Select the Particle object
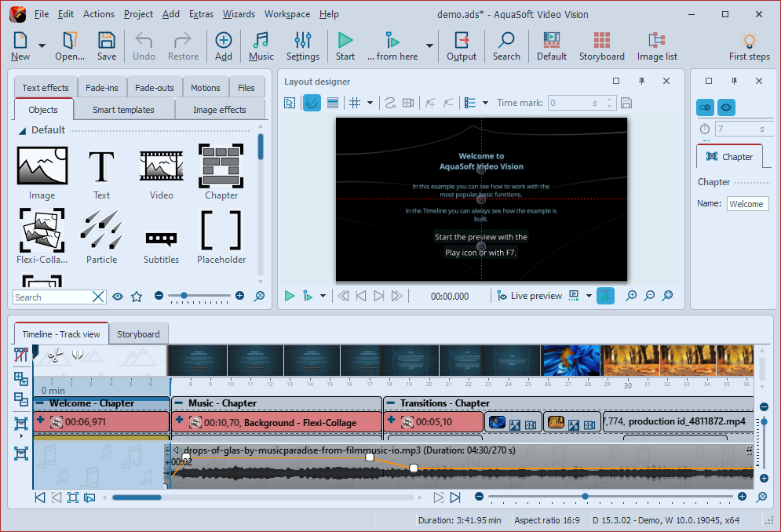781x532 pixels. point(101,236)
